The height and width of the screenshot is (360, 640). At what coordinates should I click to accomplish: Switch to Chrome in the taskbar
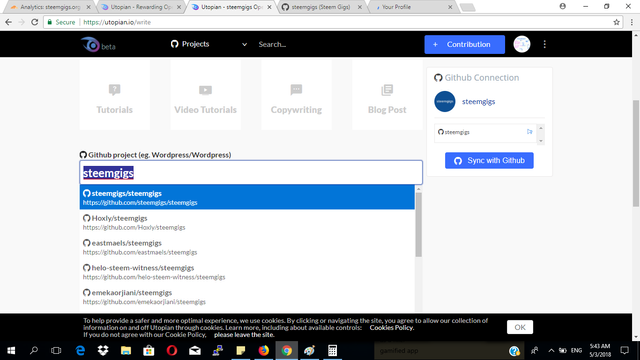tap(287, 350)
